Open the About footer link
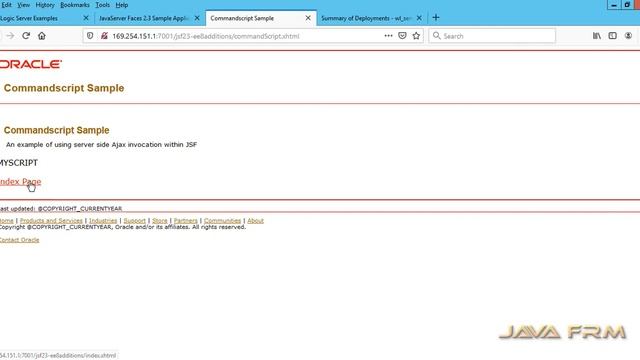This screenshot has height=360, width=640. [x=255, y=220]
